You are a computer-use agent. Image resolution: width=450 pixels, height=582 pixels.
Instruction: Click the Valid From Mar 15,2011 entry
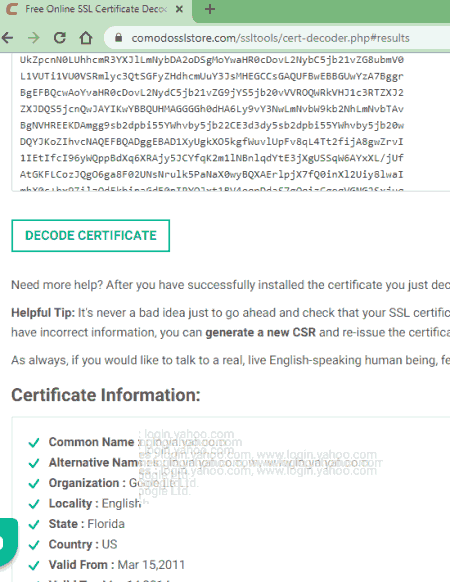click(x=117, y=565)
